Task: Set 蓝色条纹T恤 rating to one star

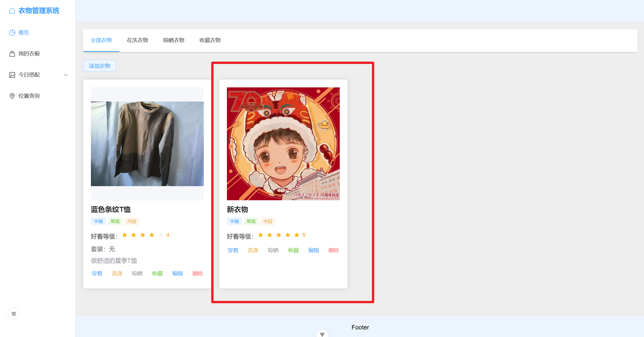Action: pyautogui.click(x=125, y=235)
